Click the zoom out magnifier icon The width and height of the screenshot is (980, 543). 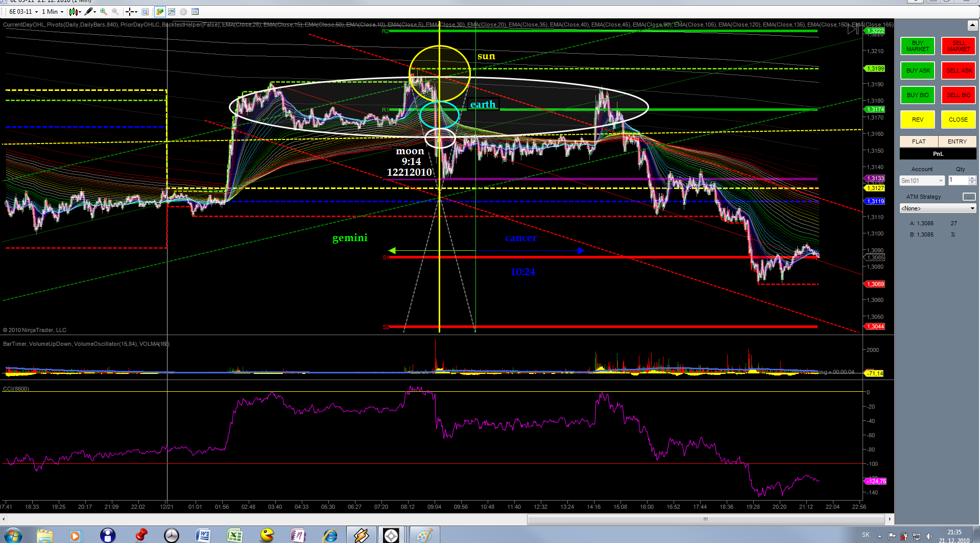(115, 12)
